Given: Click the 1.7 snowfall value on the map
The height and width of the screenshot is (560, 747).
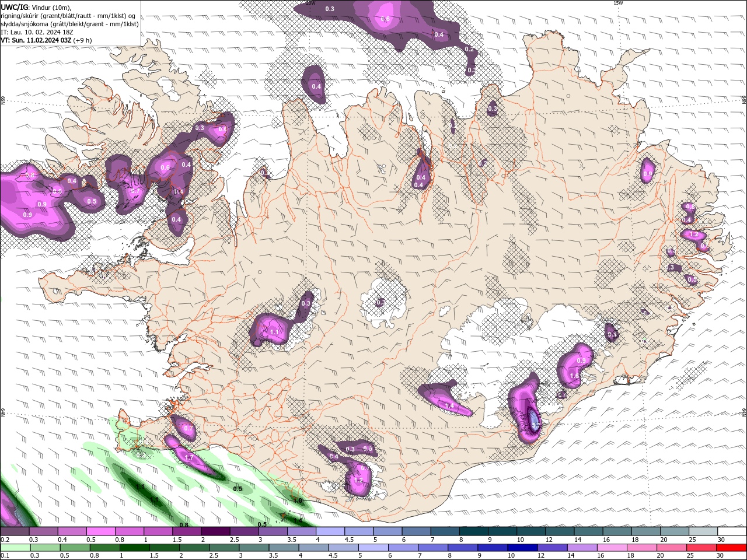Looking at the screenshot, I should point(189,458).
